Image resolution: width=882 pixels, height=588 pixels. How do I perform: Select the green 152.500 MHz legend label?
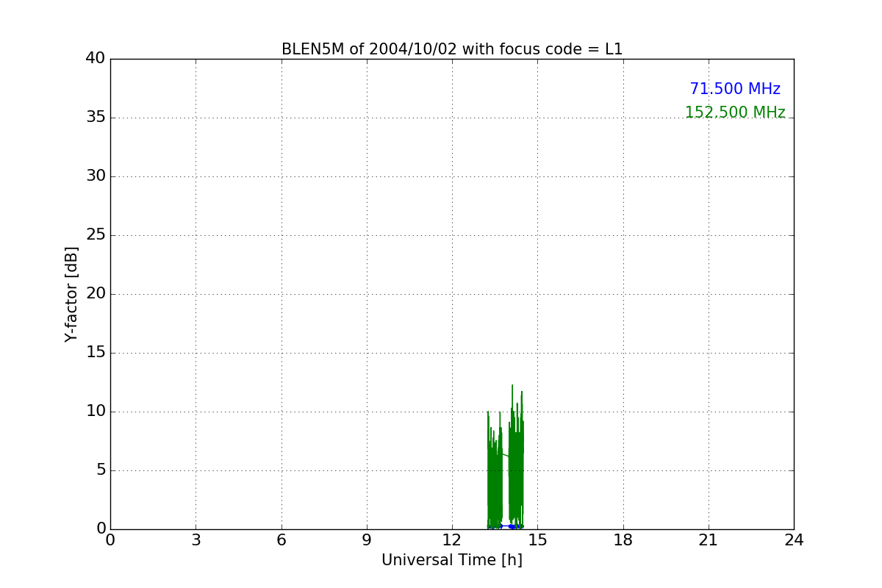(735, 112)
